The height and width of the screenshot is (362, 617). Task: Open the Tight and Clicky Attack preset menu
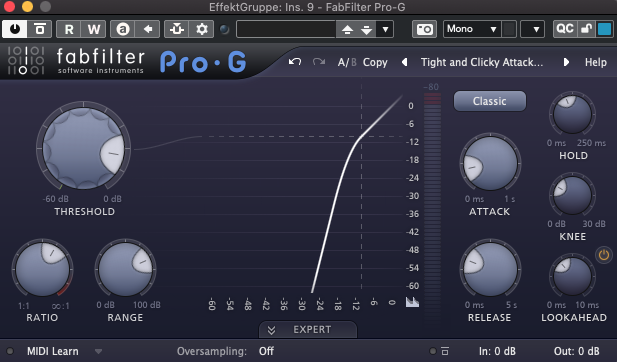click(482, 62)
